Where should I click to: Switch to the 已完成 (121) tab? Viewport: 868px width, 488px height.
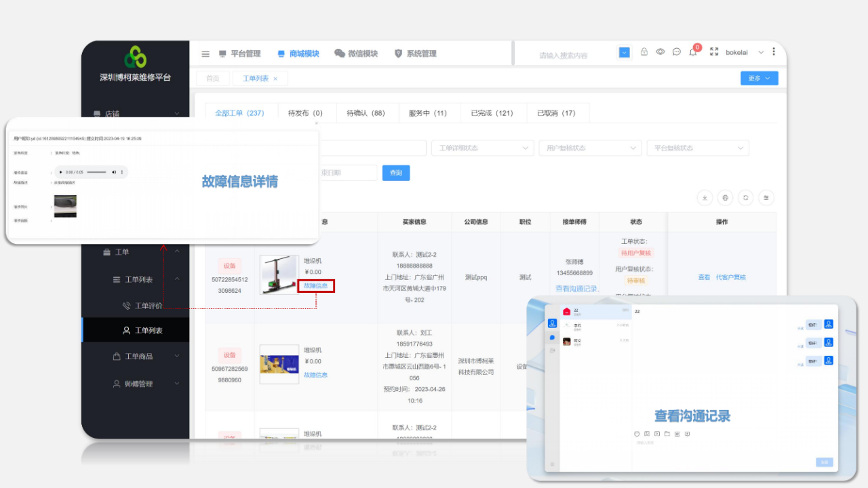click(492, 113)
